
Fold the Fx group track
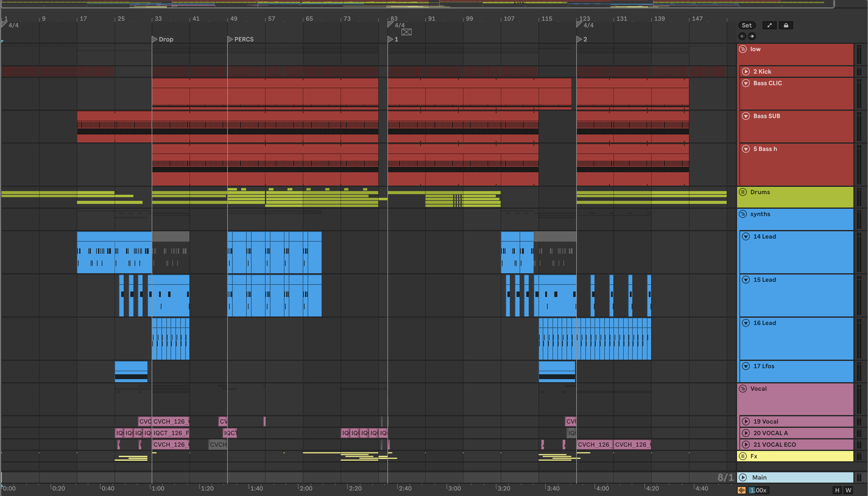[743, 456]
